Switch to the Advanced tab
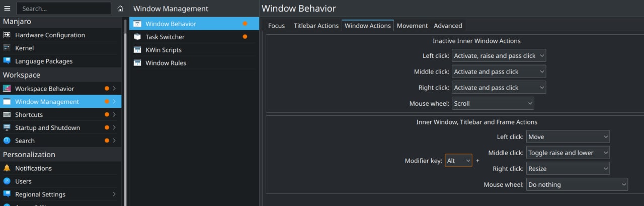 [x=448, y=26]
